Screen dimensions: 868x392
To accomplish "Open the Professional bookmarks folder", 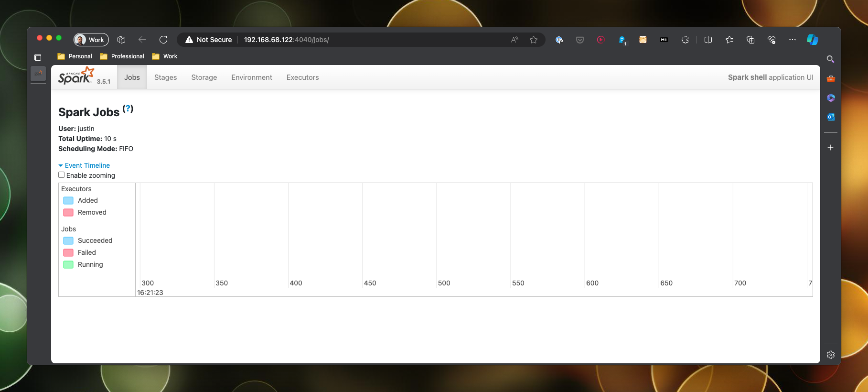I will click(122, 56).
